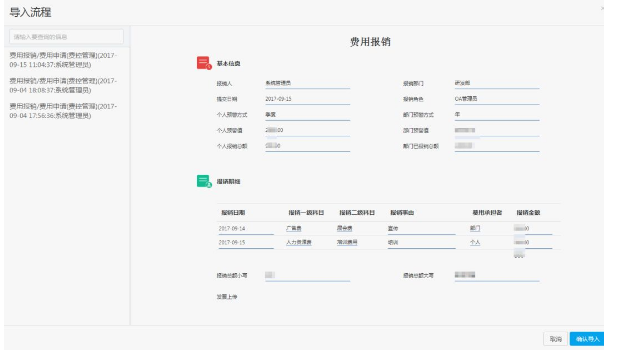Image resolution: width=617 pixels, height=360 pixels.
Task: Click the 广告费 first-level subject link
Action: (294, 229)
